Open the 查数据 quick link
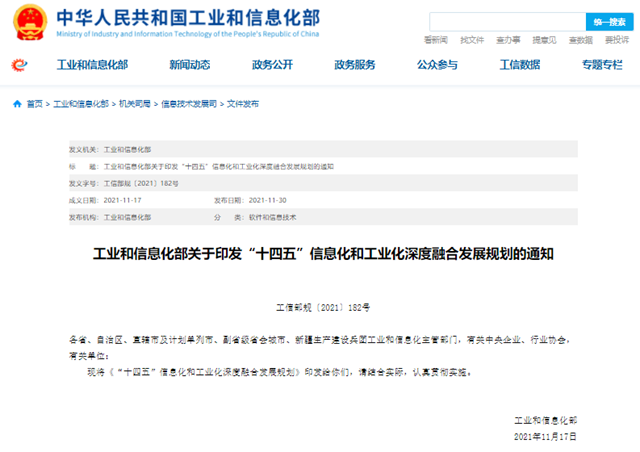 coord(581,40)
